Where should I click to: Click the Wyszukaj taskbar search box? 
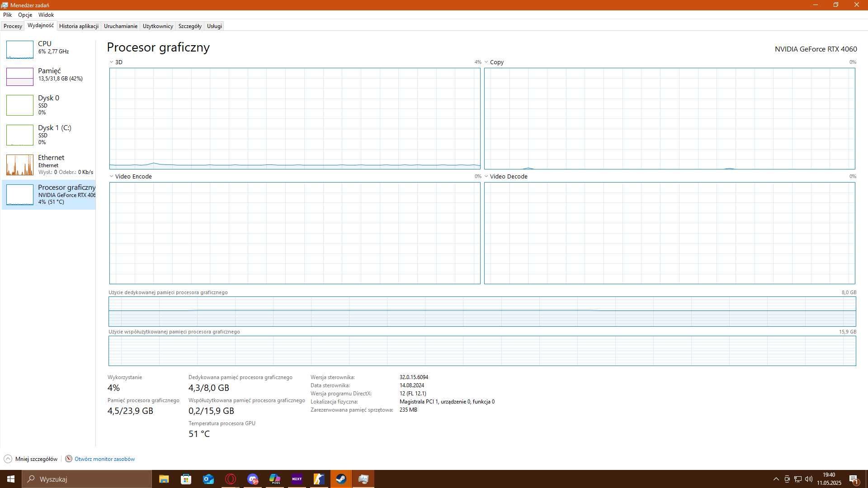click(87, 479)
